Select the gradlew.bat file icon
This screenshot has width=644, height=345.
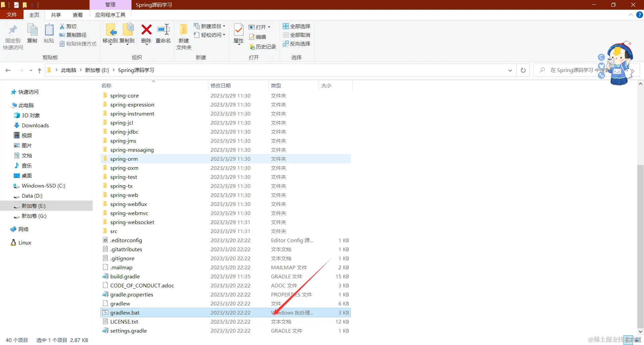pos(105,313)
